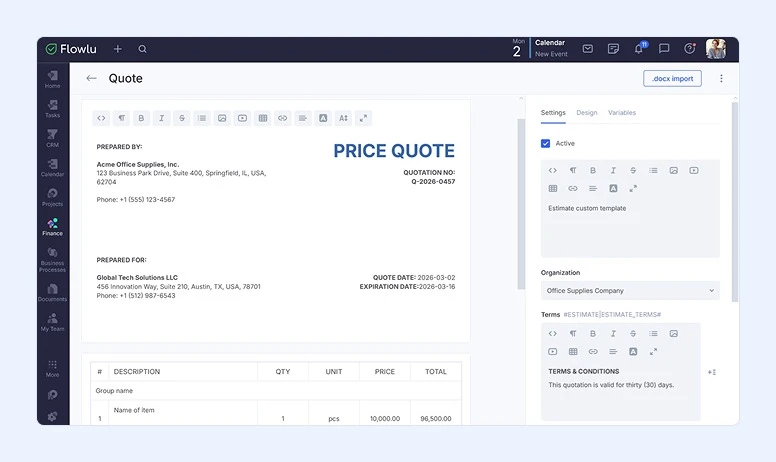Toggle italic in the main quote editor toolbar
The width and height of the screenshot is (776, 462).
[x=161, y=118]
